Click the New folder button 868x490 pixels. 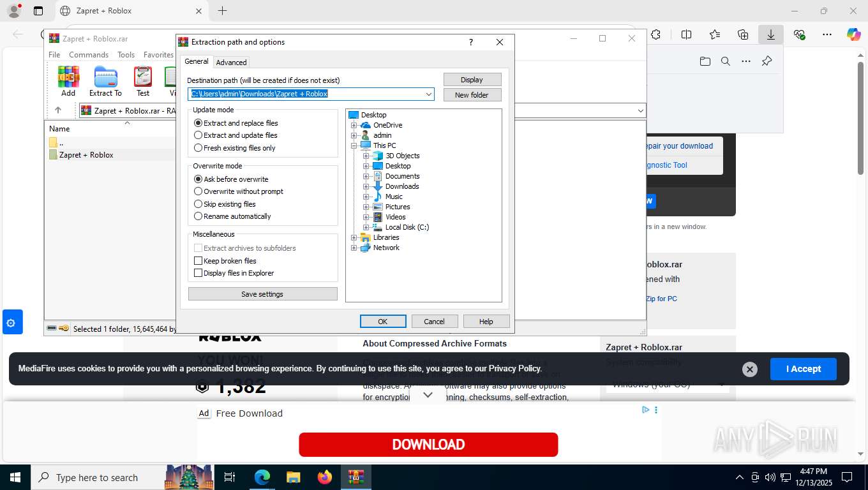click(472, 95)
